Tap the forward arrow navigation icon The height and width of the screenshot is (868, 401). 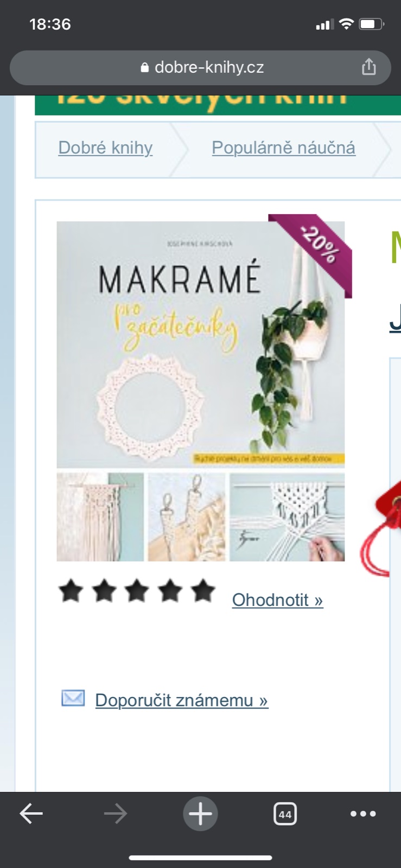[116, 813]
